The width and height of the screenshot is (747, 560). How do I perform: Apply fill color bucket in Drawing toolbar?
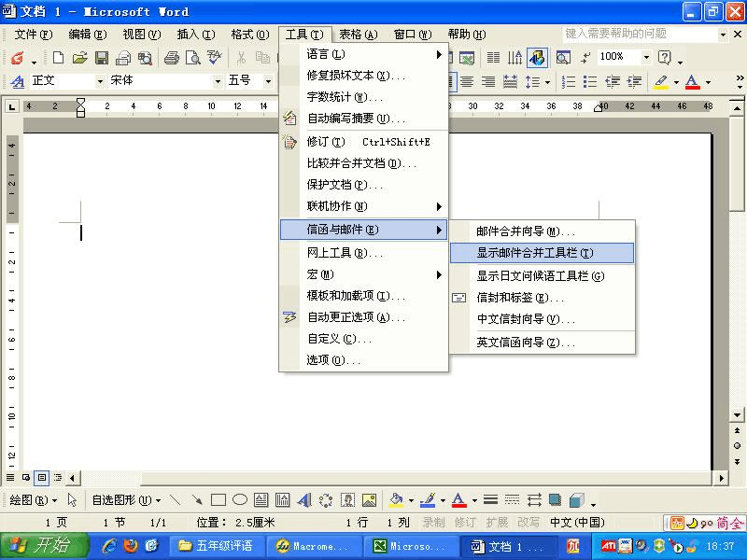tap(395, 499)
